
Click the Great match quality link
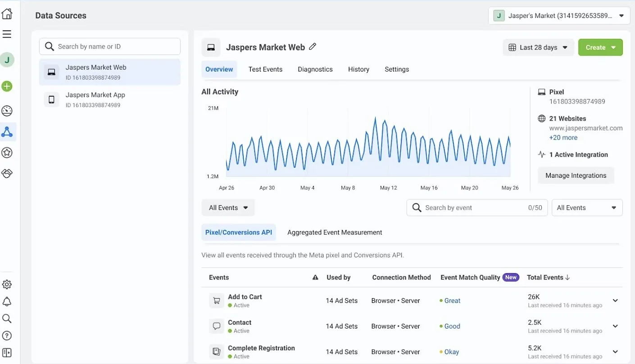452,301
